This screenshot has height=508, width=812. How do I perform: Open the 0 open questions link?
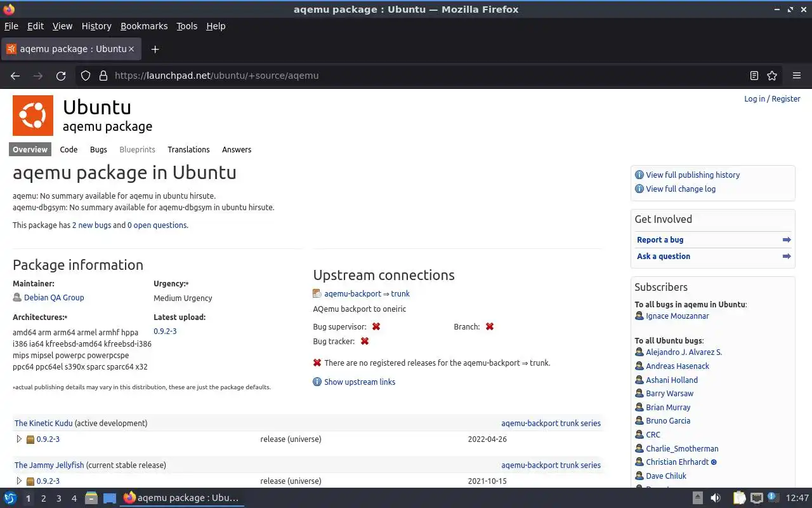(157, 225)
